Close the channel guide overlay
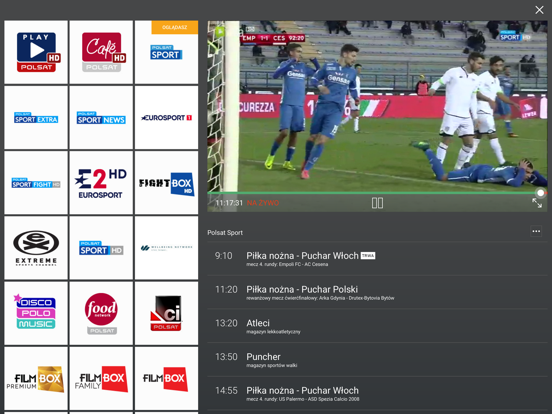This screenshot has height=414, width=552. pos(539,10)
